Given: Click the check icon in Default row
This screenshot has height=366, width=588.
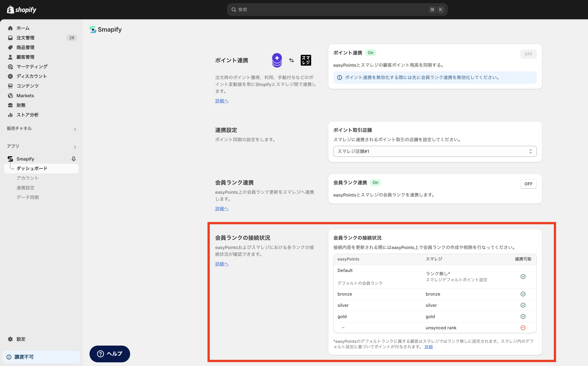Looking at the screenshot, I should pyautogui.click(x=523, y=277).
